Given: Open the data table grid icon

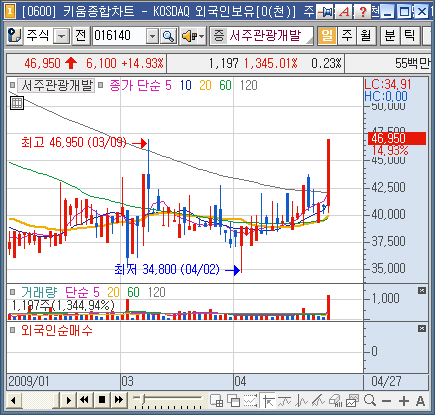Looking at the screenshot, I should pyautogui.click(x=16, y=103).
